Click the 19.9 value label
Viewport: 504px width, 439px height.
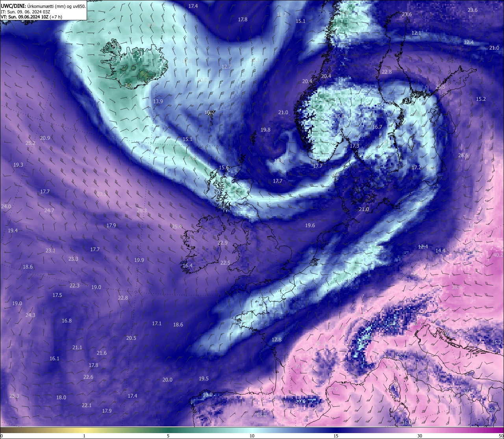(139, 260)
